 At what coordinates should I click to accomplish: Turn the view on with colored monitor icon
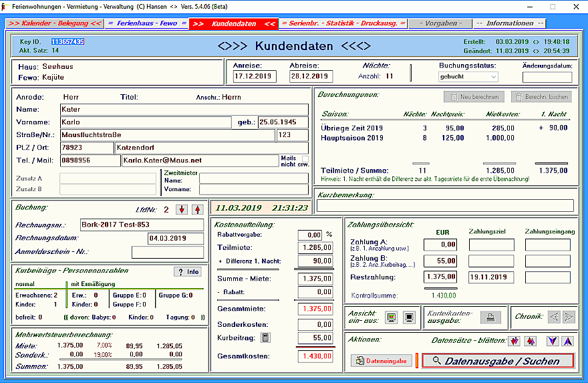[x=392, y=317]
